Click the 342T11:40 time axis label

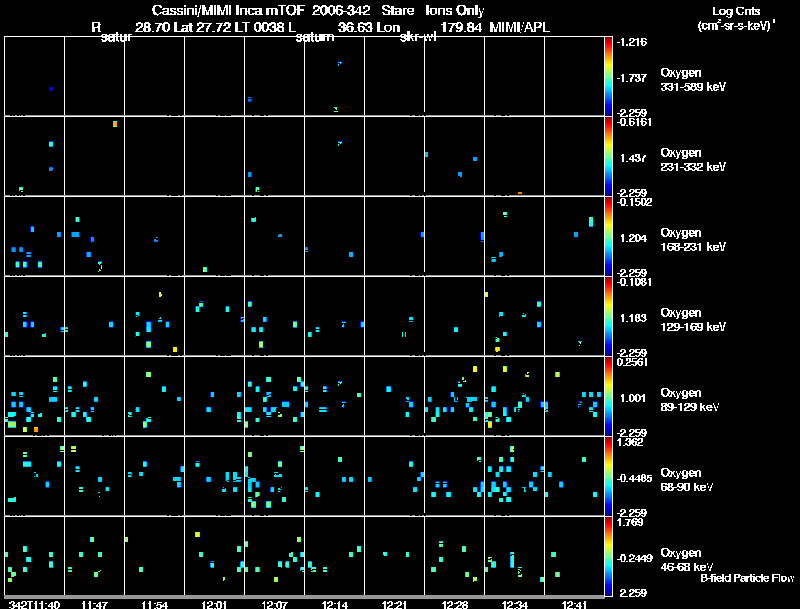[x=34, y=605]
